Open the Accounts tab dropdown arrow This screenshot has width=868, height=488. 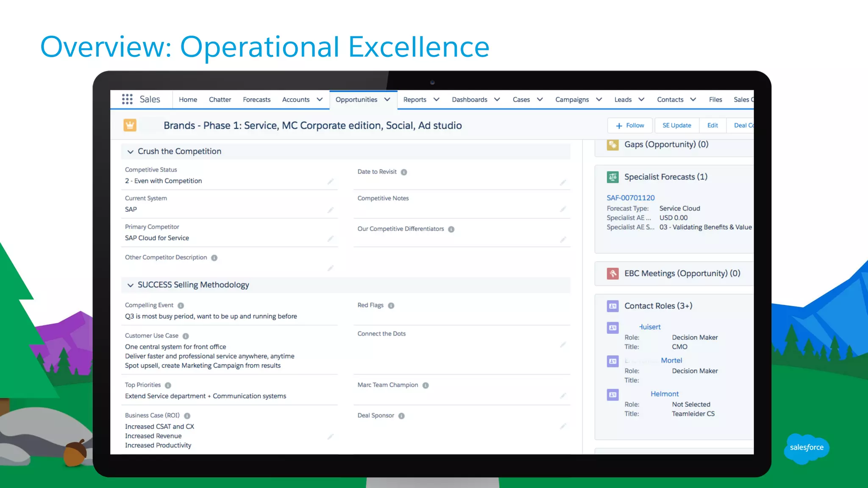click(x=320, y=100)
